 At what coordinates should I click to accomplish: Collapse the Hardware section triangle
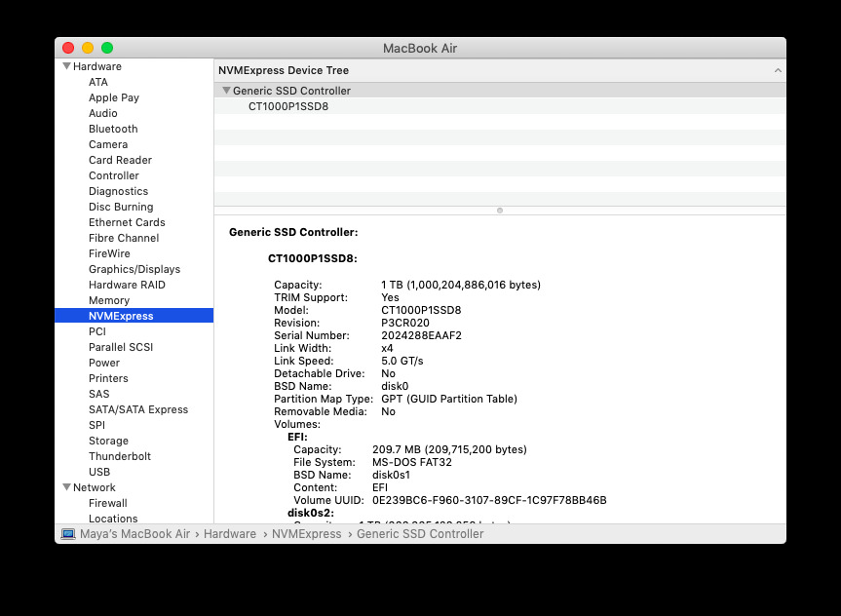pos(66,66)
